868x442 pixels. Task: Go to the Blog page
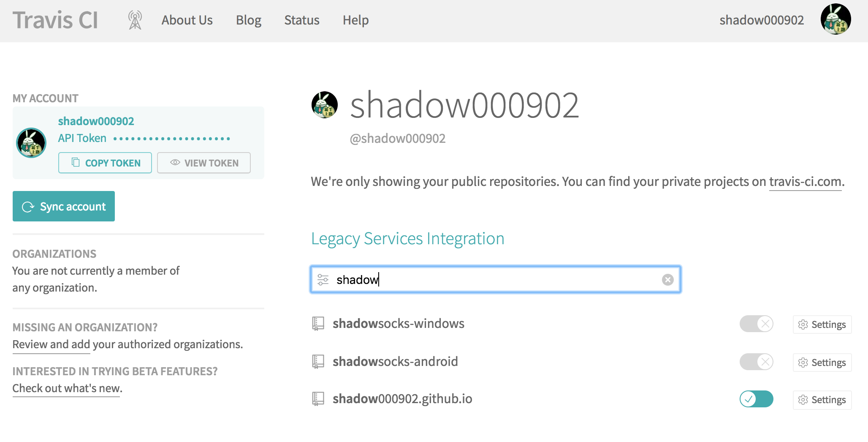(x=249, y=20)
